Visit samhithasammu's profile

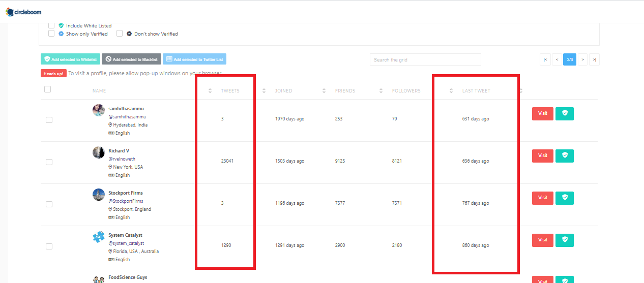pyautogui.click(x=543, y=114)
